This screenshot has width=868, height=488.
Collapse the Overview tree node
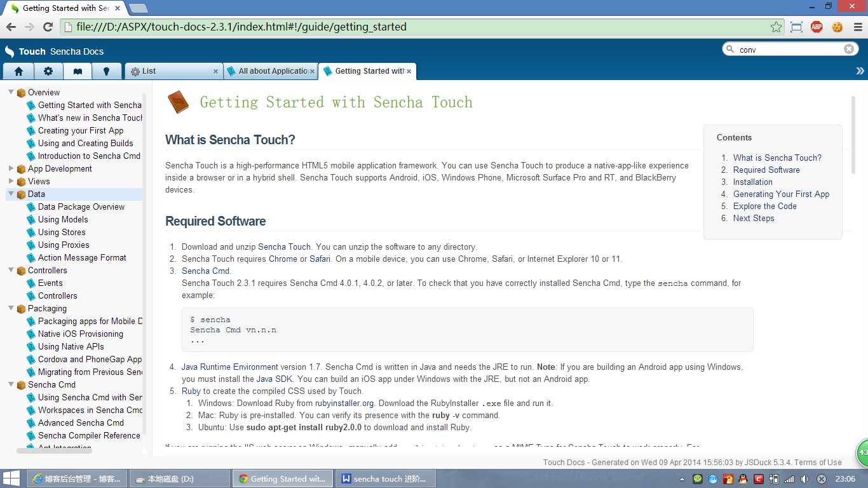[x=11, y=92]
